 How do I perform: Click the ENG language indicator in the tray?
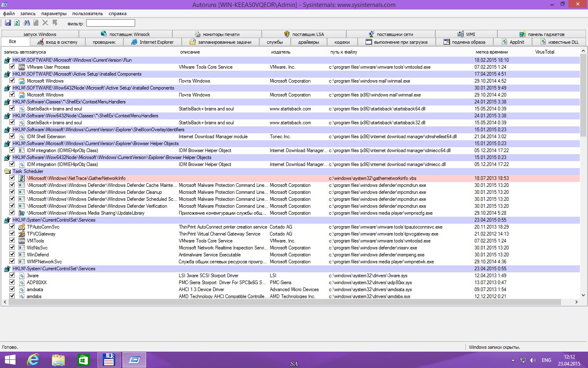[546, 360]
